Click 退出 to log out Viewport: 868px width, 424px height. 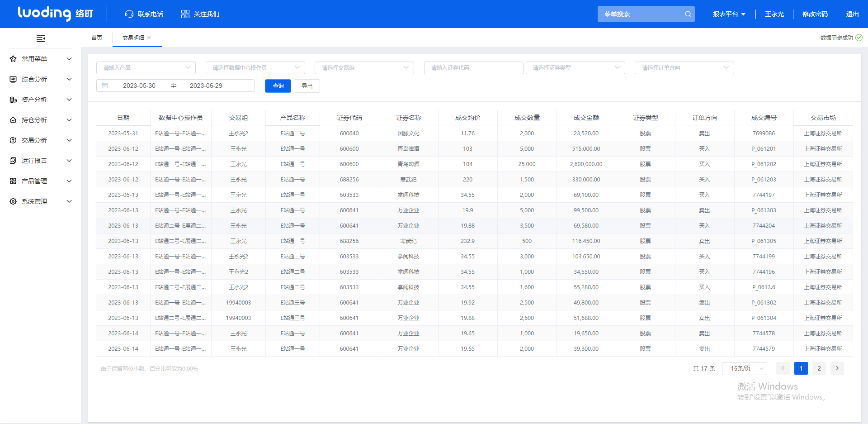[x=853, y=14]
